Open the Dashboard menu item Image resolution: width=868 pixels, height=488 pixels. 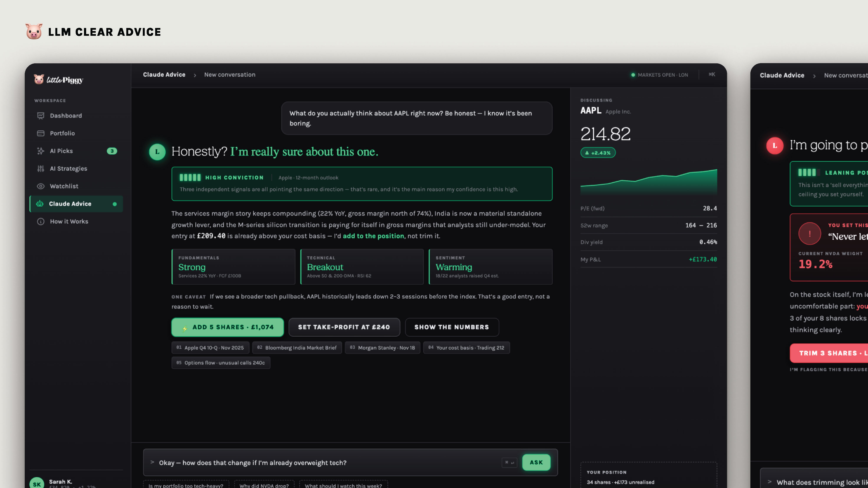pyautogui.click(x=76, y=116)
